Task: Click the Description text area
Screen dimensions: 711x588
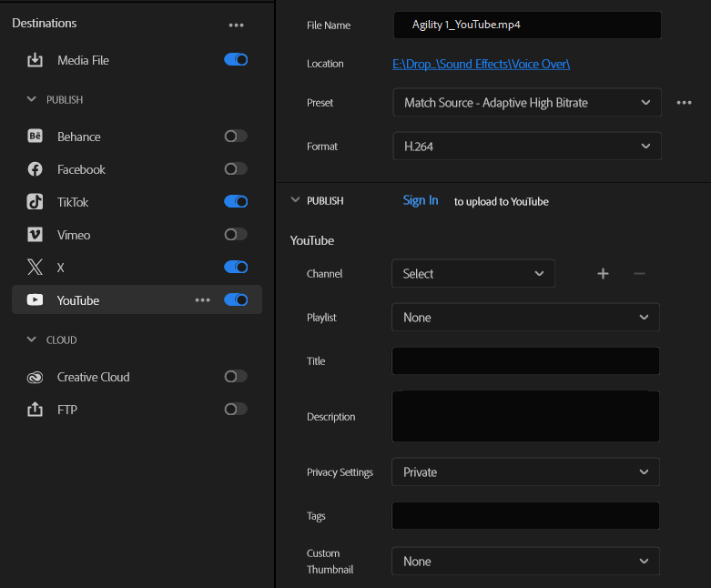Action: 525,416
